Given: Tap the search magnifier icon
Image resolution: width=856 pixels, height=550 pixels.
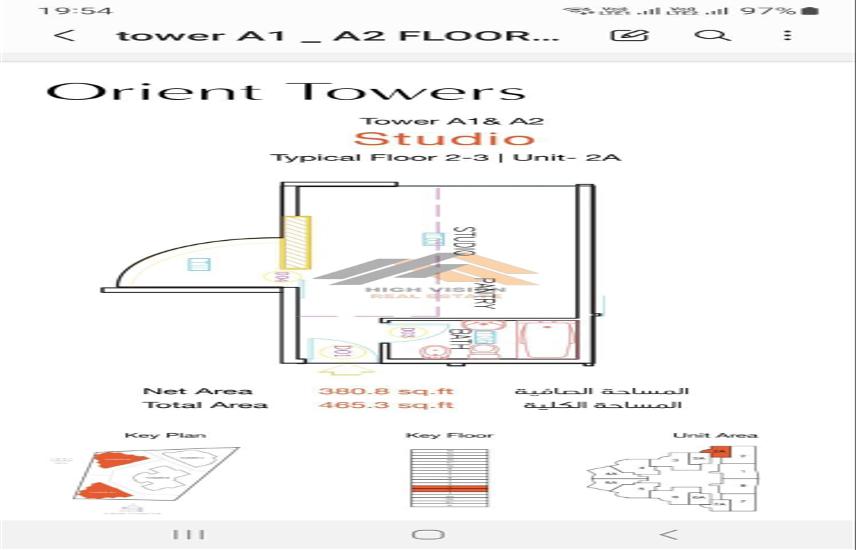Looking at the screenshot, I should tap(711, 36).
